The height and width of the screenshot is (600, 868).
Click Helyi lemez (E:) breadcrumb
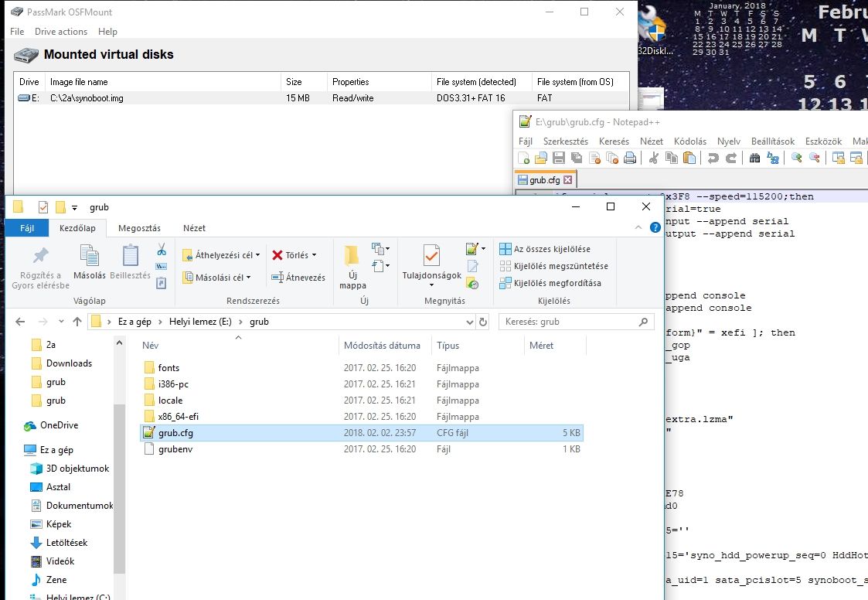pos(200,322)
